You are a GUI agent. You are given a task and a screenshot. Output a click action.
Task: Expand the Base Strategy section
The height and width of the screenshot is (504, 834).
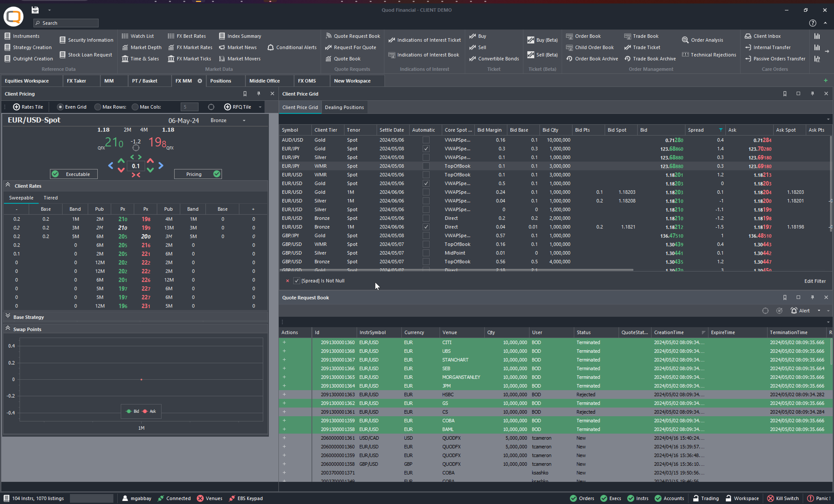(8, 316)
